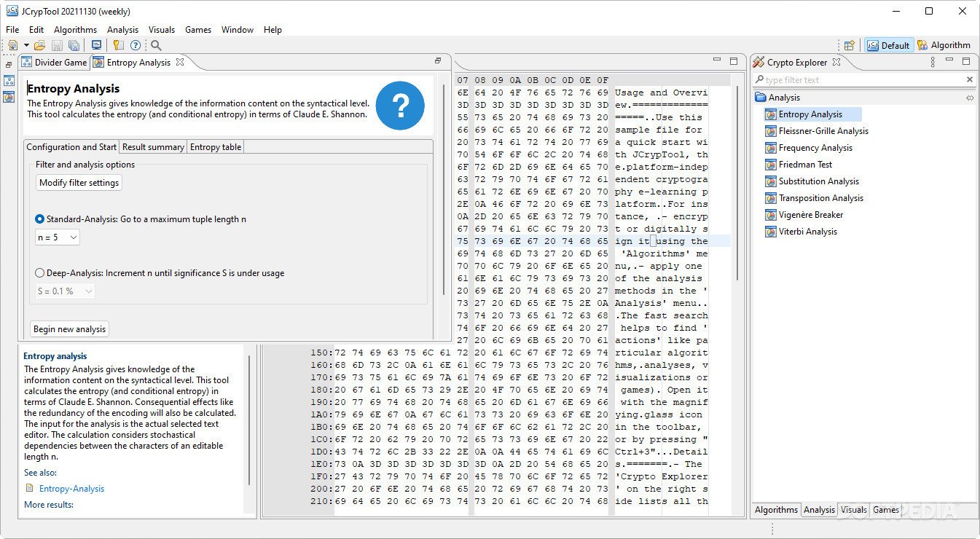Switch to the Divider Game tab
This screenshot has height=539, width=980.
click(54, 63)
